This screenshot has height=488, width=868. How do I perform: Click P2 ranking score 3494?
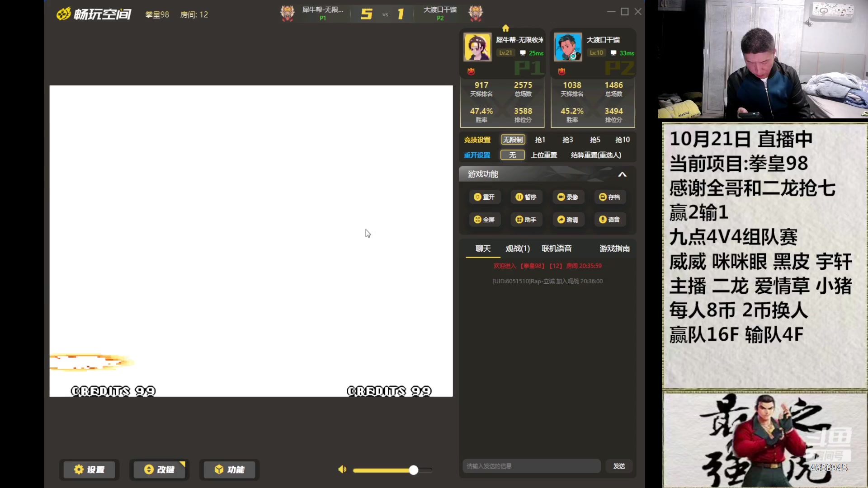click(x=613, y=111)
